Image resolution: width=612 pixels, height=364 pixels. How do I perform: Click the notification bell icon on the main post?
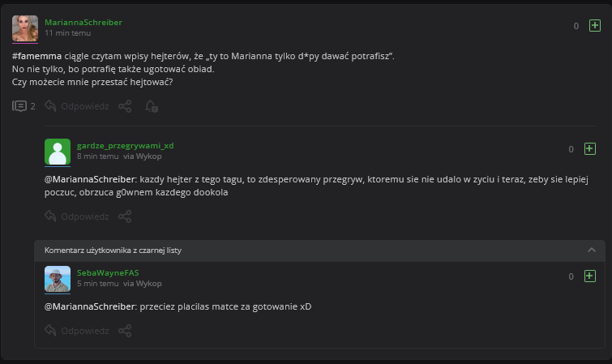[x=151, y=106]
